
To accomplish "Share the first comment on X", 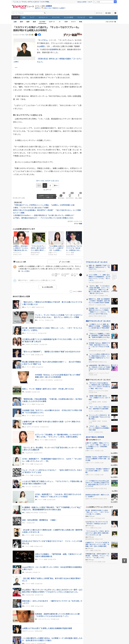I will tap(81, 275).
